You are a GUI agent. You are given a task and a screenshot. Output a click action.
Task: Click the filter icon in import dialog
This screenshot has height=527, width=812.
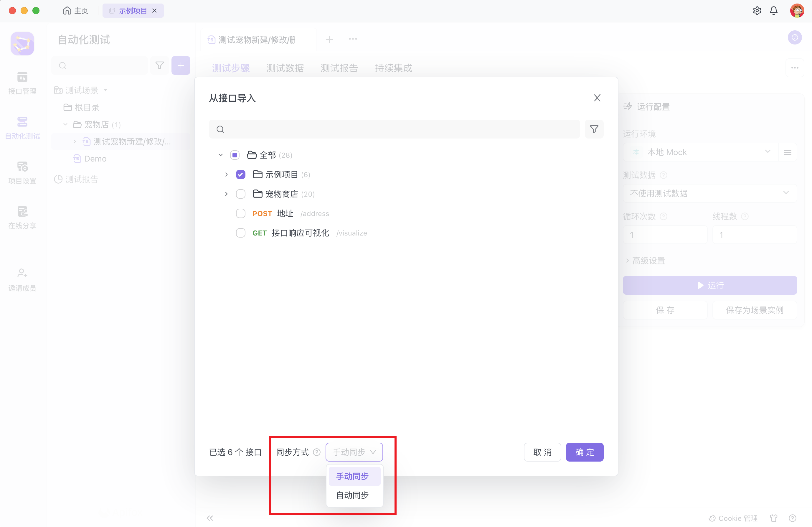coord(594,129)
